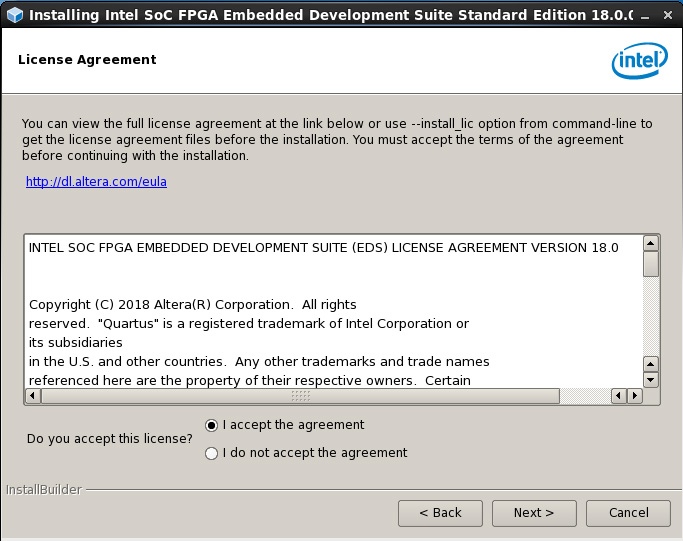Click the vertical scrollbar thumb in license box
This screenshot has height=541, width=683.
pos(651,264)
